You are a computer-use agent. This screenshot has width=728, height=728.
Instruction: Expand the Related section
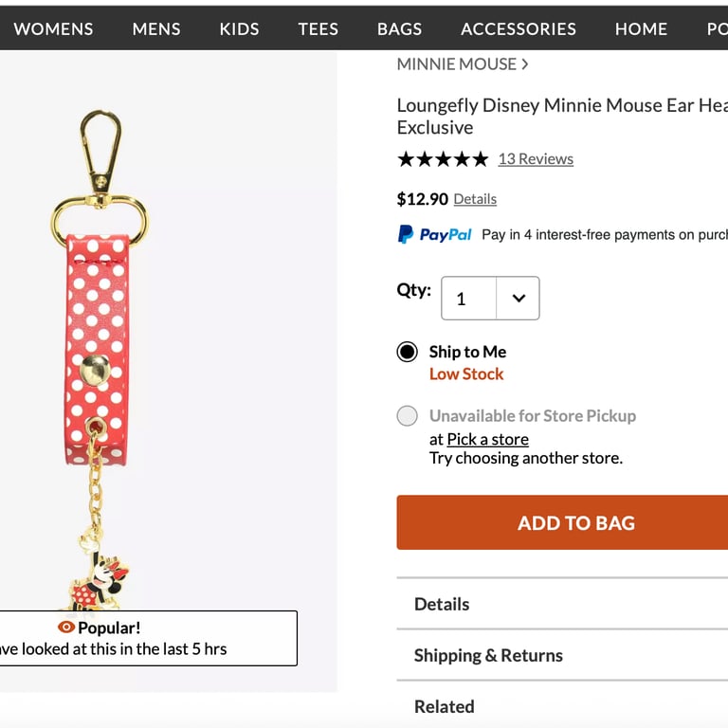point(444,706)
